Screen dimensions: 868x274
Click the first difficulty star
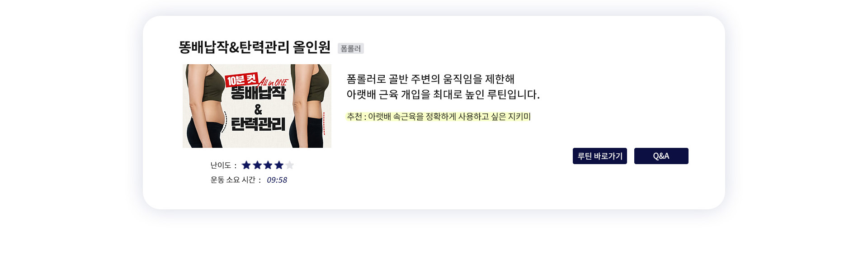pos(246,165)
